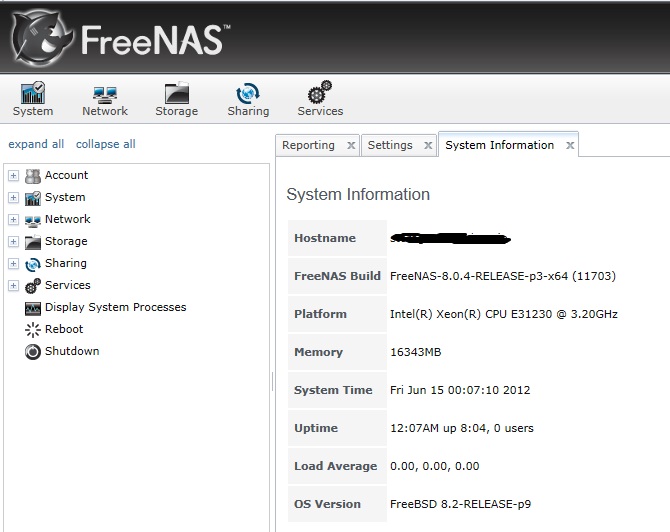Click the Reboot spinner icon

point(33,330)
